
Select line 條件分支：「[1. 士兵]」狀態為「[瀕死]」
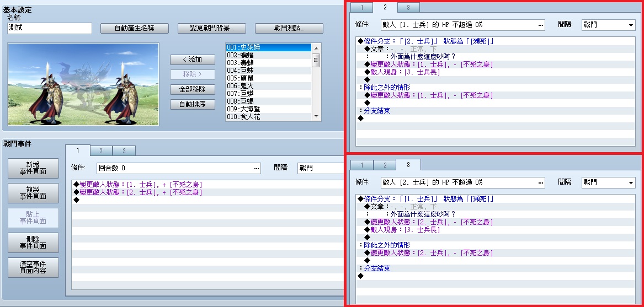pos(425,198)
